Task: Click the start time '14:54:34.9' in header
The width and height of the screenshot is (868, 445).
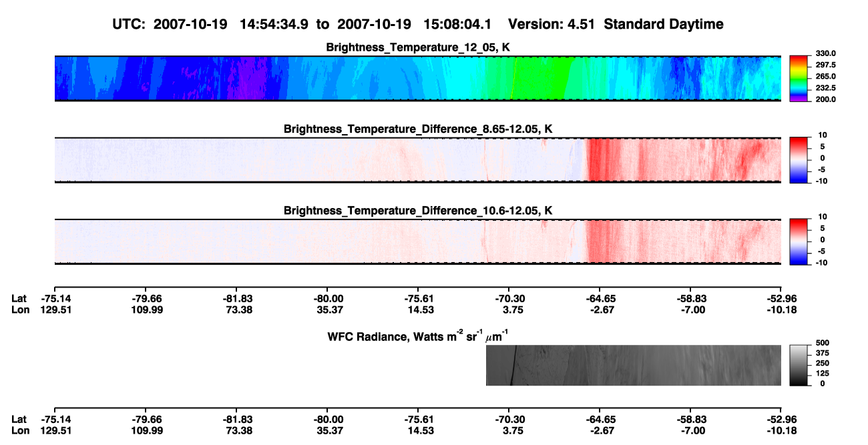Action: point(275,24)
